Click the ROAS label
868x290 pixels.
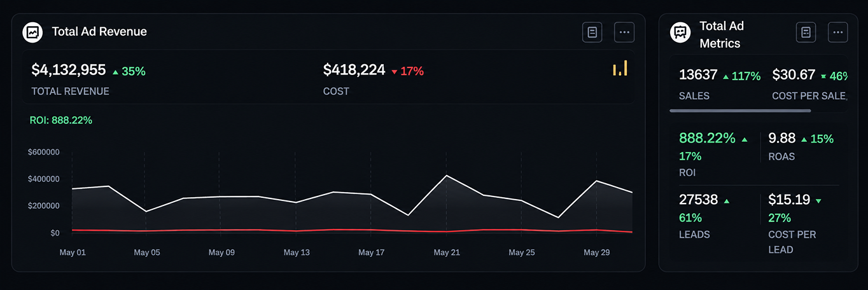point(781,156)
